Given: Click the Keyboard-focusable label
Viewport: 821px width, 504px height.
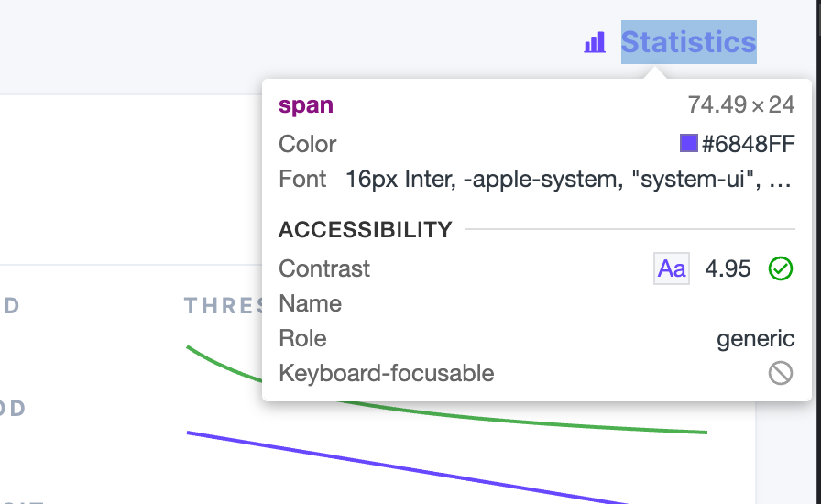Looking at the screenshot, I should click(x=387, y=373).
